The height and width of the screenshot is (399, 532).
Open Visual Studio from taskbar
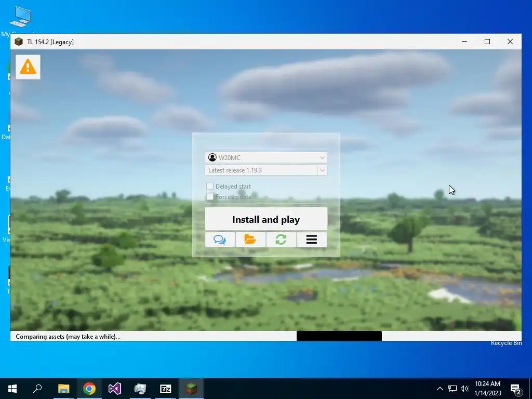[115, 389]
